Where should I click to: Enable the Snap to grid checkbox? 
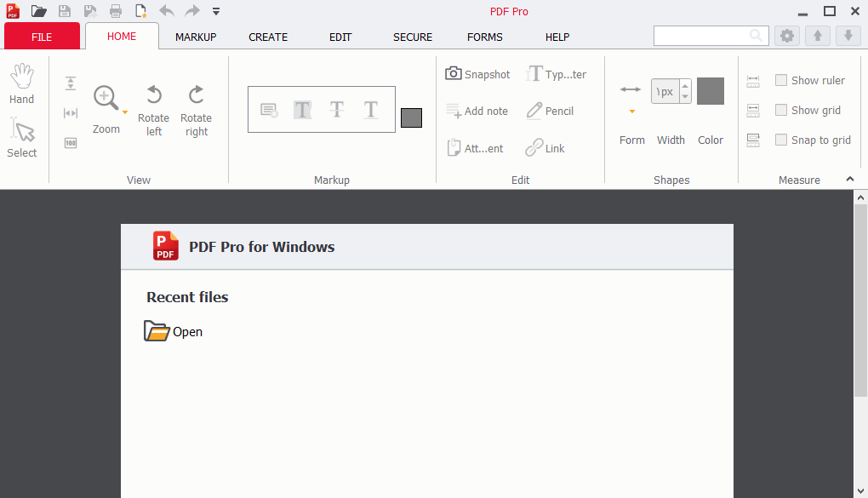click(x=781, y=140)
